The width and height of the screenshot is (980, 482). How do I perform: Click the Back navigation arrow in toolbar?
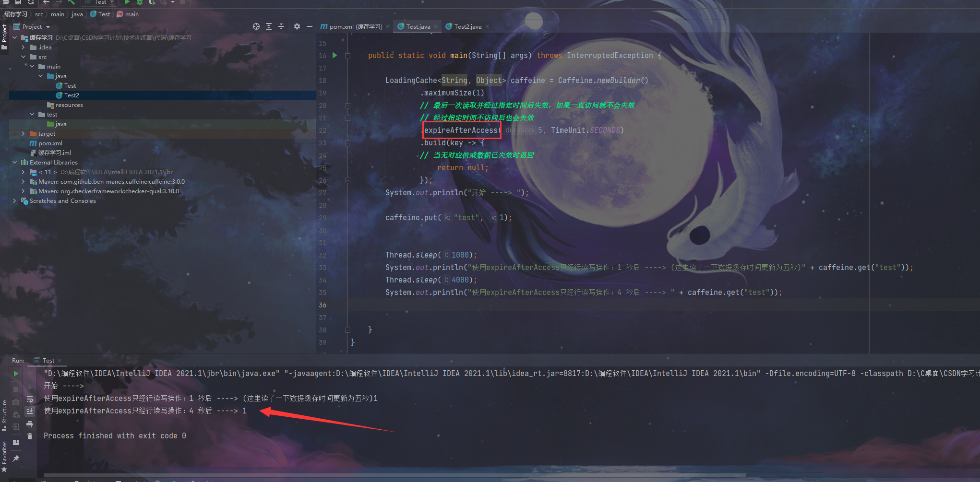46,2
